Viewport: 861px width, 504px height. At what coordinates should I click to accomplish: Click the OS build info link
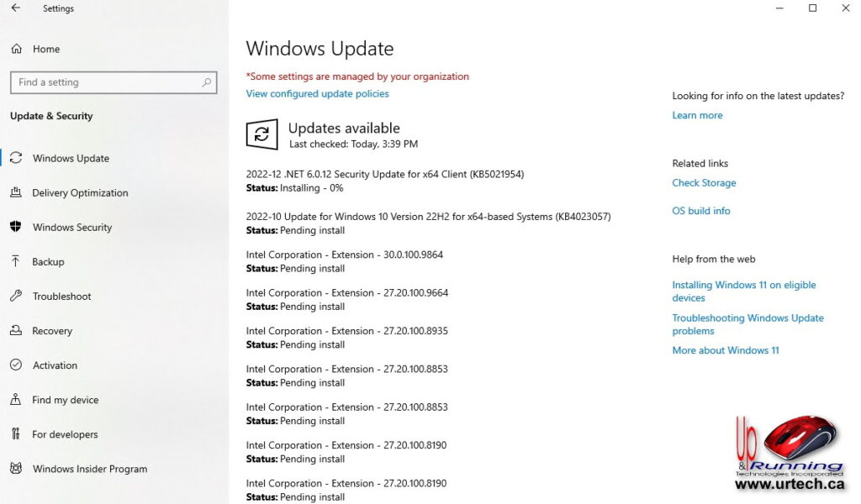tap(700, 211)
